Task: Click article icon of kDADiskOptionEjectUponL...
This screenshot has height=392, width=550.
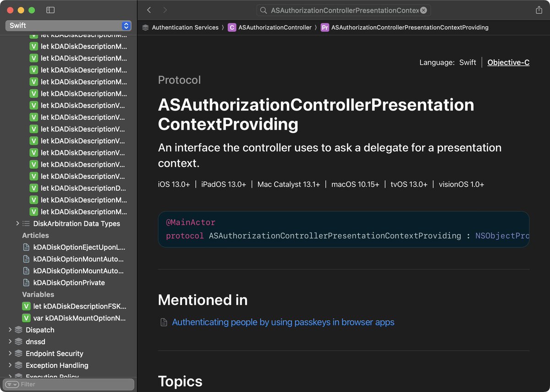Action: (26, 247)
